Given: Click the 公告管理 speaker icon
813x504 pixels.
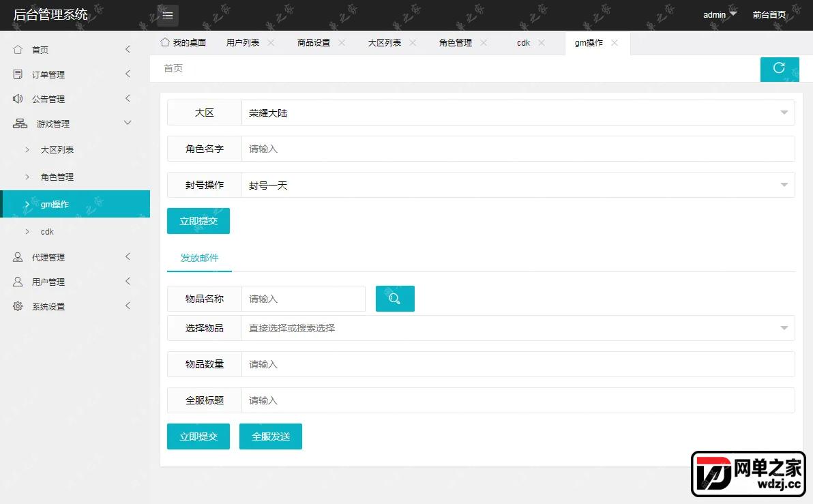Looking at the screenshot, I should tap(18, 98).
